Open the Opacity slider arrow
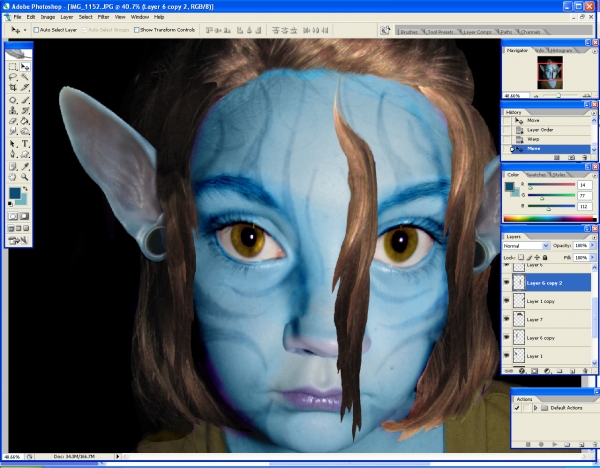Image resolution: width=600 pixels, height=468 pixels. (x=593, y=245)
